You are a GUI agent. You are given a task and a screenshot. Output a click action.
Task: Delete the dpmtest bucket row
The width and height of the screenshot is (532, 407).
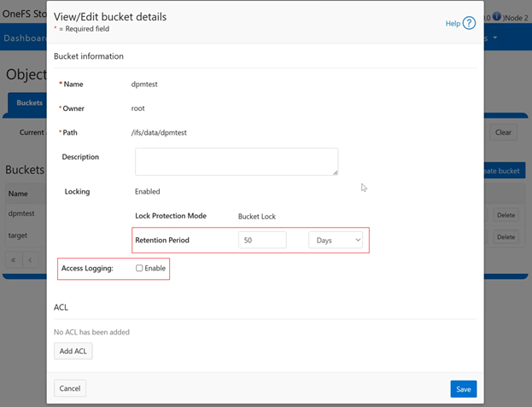point(506,216)
